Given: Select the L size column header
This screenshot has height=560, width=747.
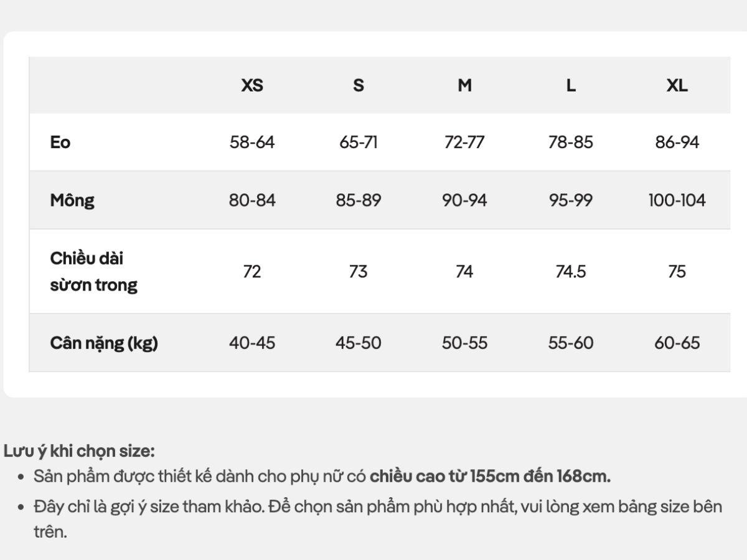Looking at the screenshot, I should [x=570, y=85].
